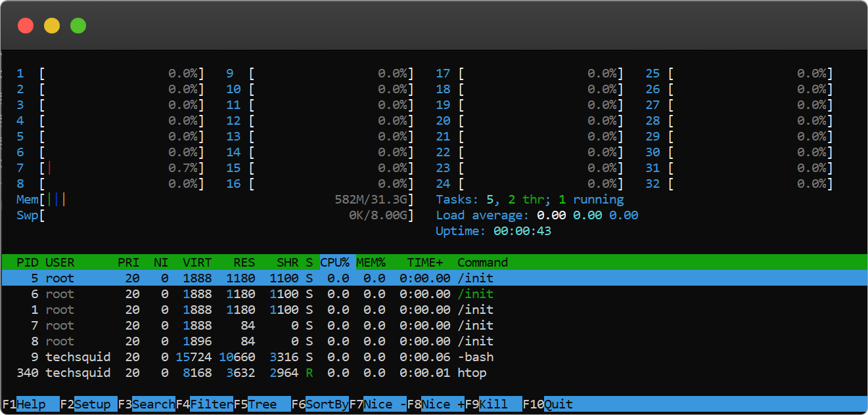868x415 pixels.
Task: Click the CPU 24 usage meter
Action: (530, 184)
